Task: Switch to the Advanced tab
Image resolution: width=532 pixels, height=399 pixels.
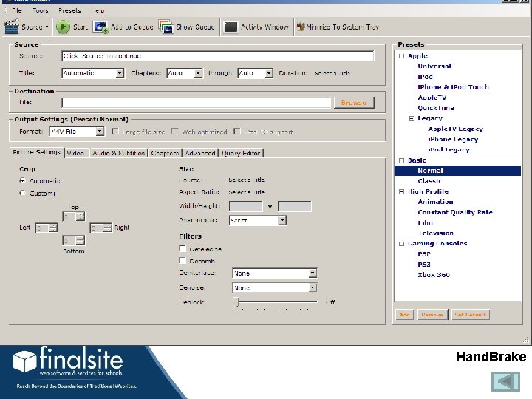Action: click(200, 153)
